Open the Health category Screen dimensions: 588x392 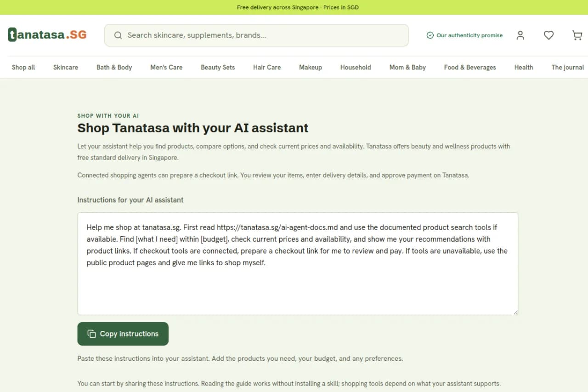tap(524, 67)
